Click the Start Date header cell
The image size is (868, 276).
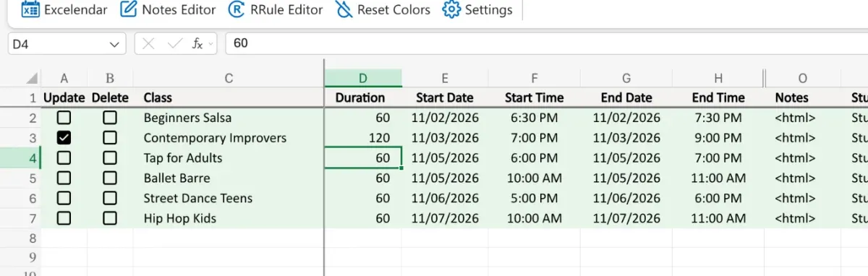click(x=445, y=98)
